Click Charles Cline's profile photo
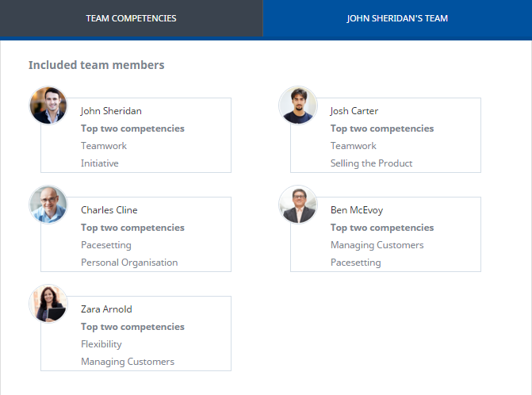The image size is (532, 395). [x=48, y=205]
